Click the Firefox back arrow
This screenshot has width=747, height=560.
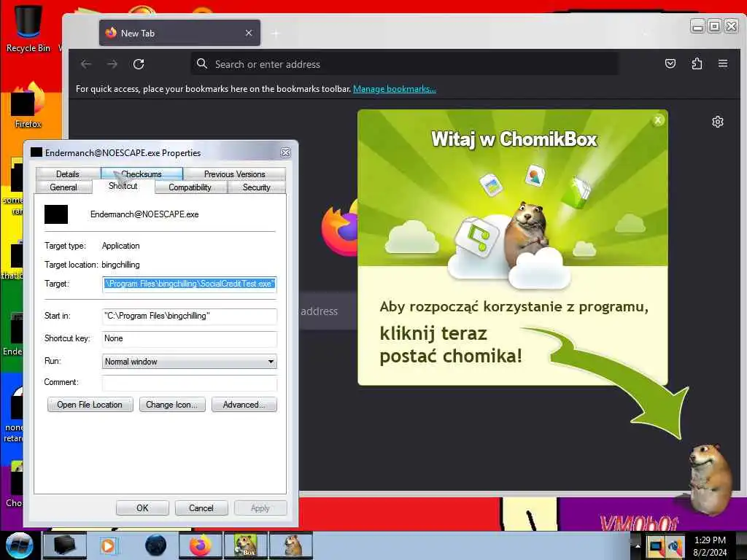[86, 64]
